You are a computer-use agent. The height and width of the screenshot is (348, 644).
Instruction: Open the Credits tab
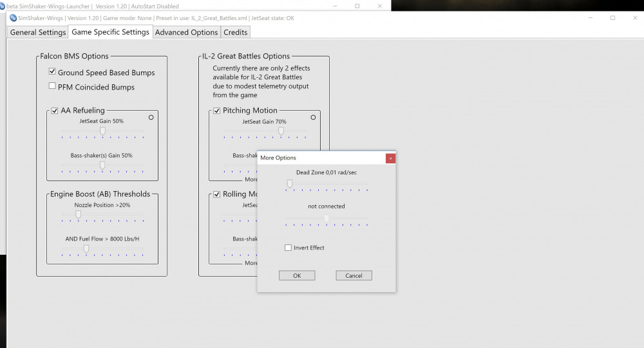click(235, 32)
